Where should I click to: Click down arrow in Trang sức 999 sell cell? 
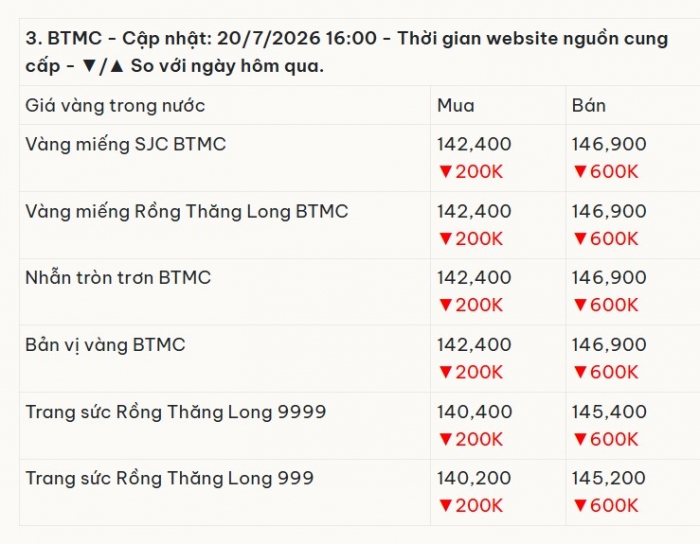(x=580, y=506)
